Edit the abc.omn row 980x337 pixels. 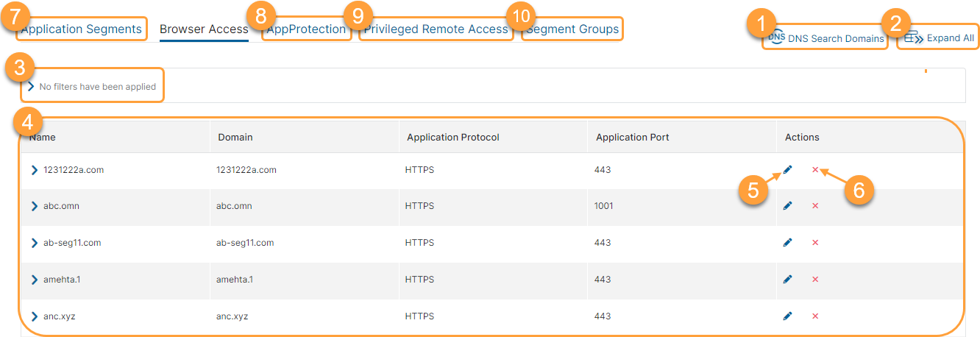pyautogui.click(x=788, y=206)
